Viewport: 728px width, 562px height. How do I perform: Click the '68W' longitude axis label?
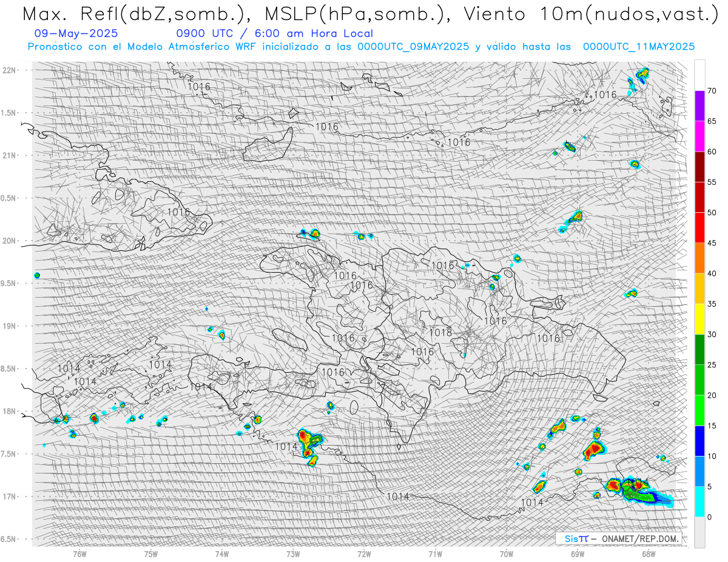coord(648,554)
